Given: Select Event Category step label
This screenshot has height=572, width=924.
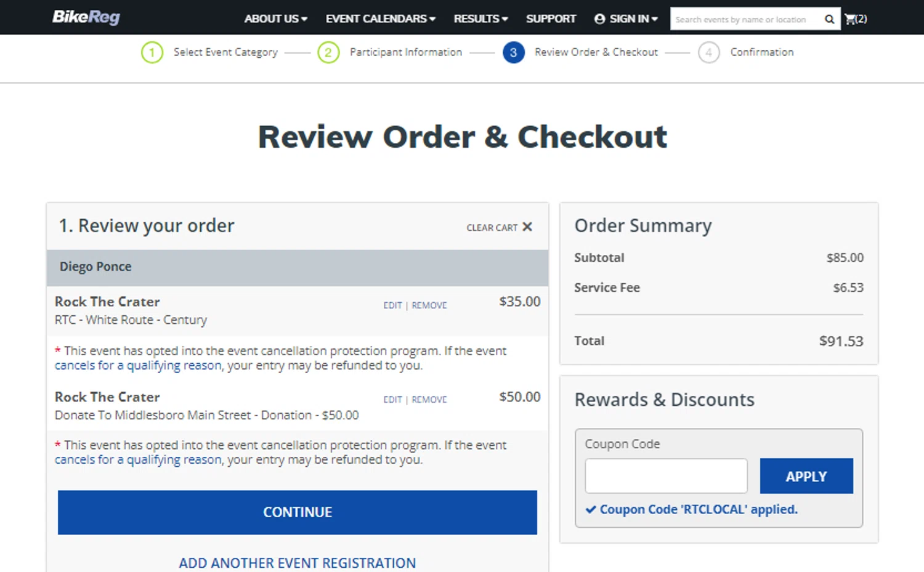Looking at the screenshot, I should point(225,52).
